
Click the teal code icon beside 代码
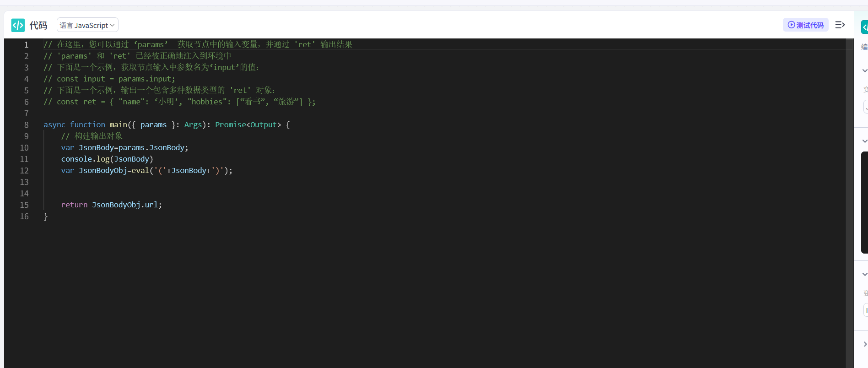[18, 25]
